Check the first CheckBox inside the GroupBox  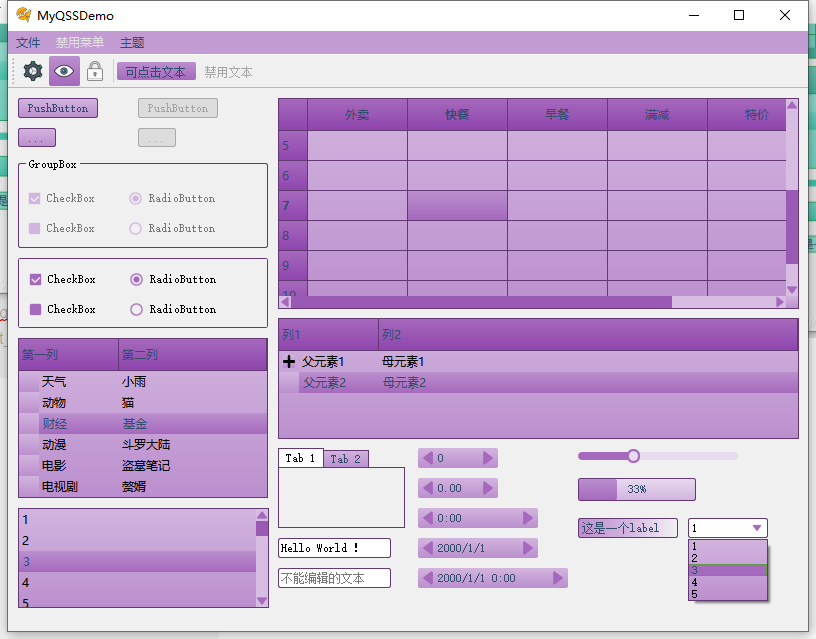pyautogui.click(x=34, y=198)
